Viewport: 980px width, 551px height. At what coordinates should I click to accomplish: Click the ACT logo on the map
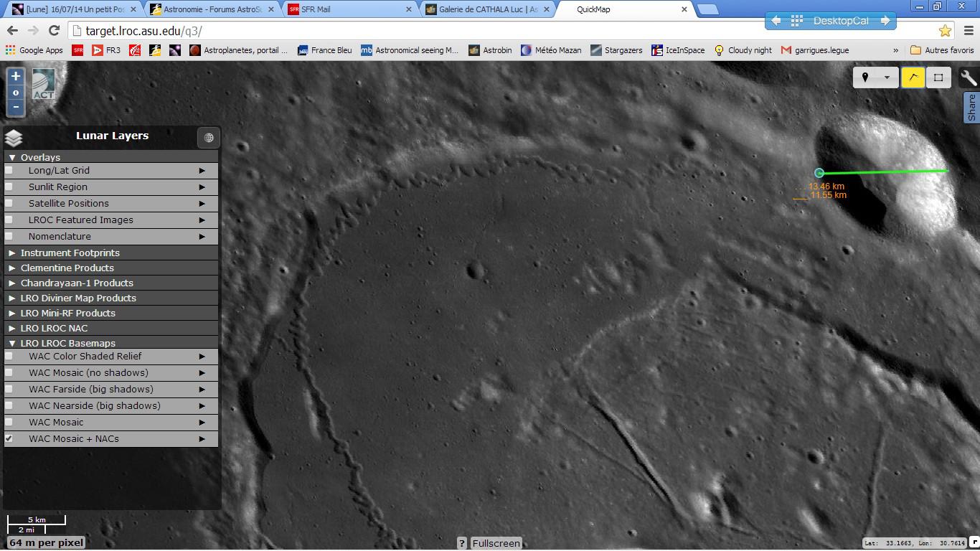[x=43, y=85]
